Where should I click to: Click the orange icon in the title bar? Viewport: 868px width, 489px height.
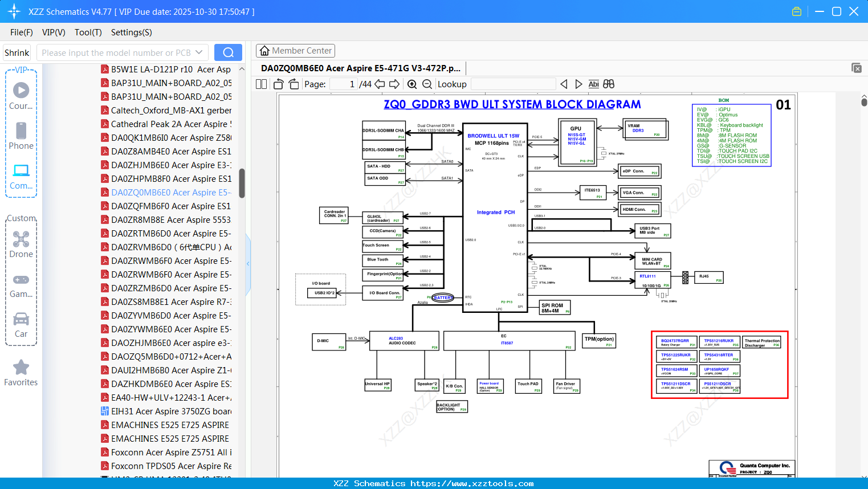pyautogui.click(x=797, y=11)
